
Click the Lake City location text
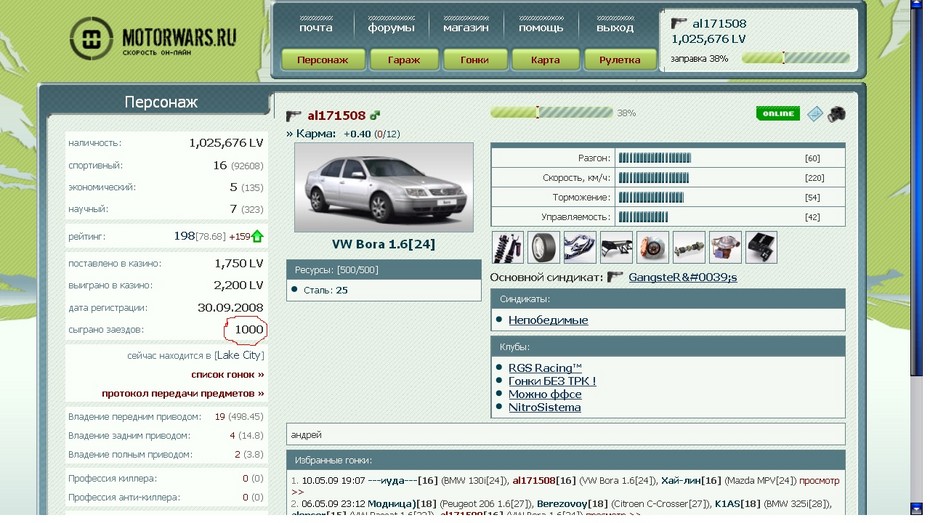(239, 355)
